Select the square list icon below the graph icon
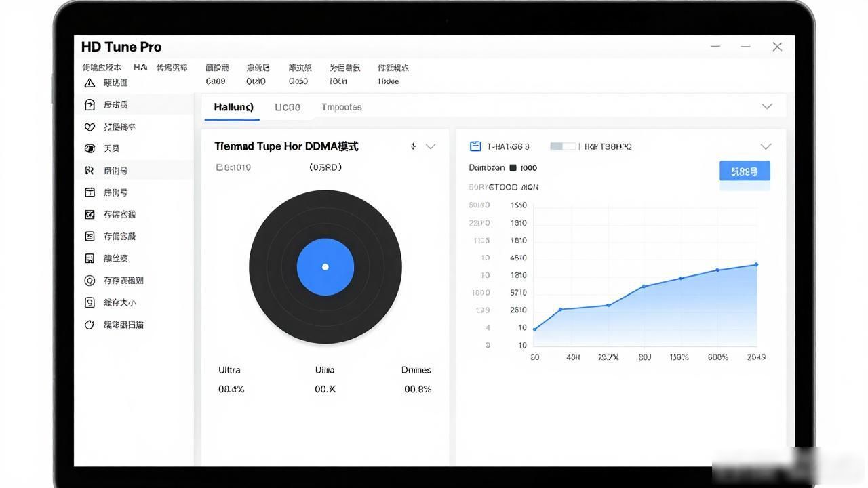868x488 pixels. (x=90, y=237)
